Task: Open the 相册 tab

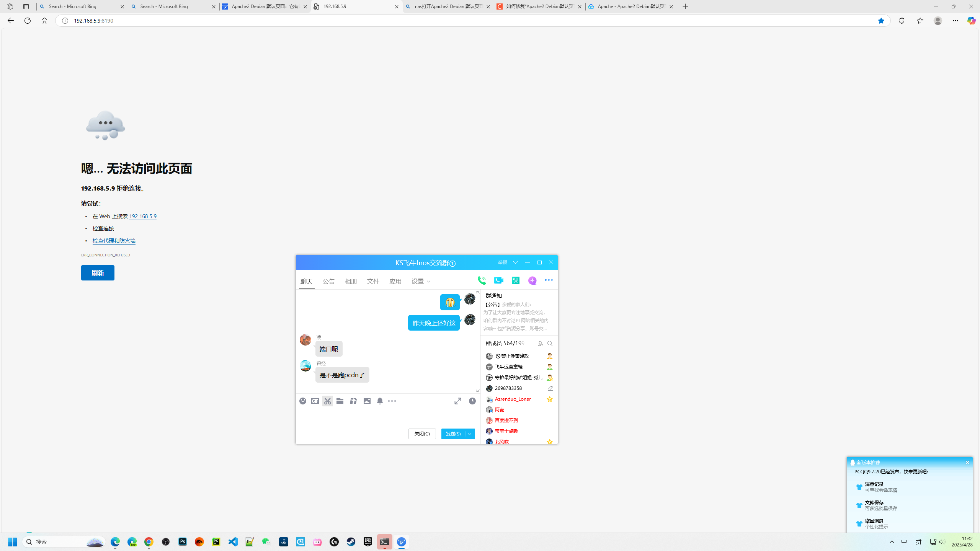Action: 351,282
